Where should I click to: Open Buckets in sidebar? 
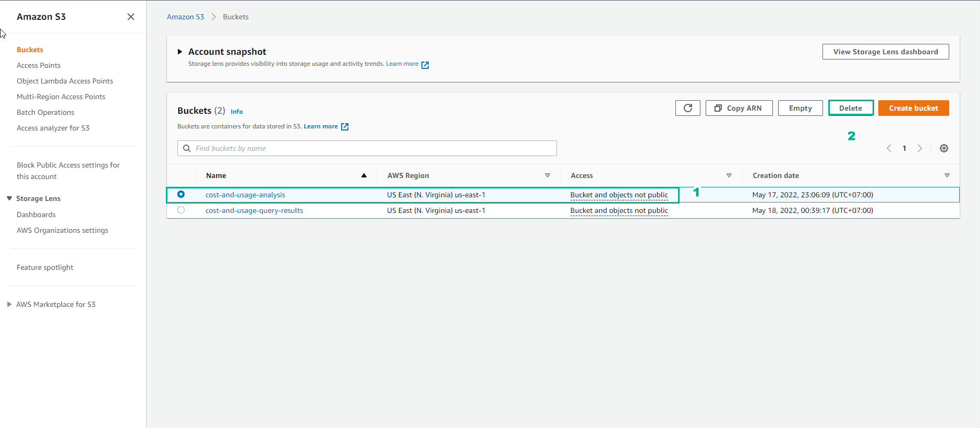tap(30, 50)
